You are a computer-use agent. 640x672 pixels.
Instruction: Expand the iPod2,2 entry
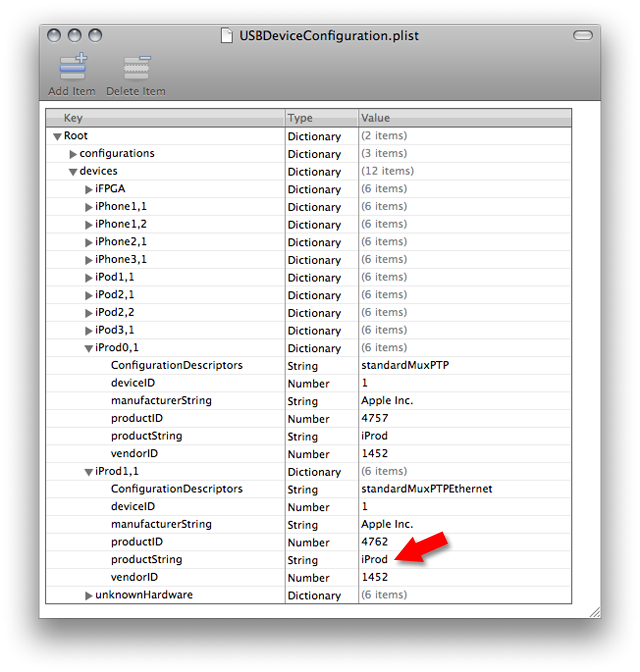89,313
